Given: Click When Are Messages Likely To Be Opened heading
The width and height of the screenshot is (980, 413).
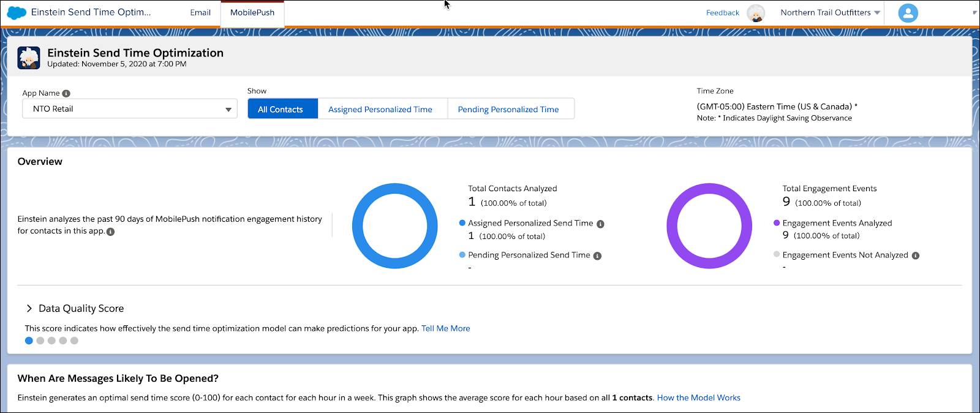Looking at the screenshot, I should click(x=118, y=379).
